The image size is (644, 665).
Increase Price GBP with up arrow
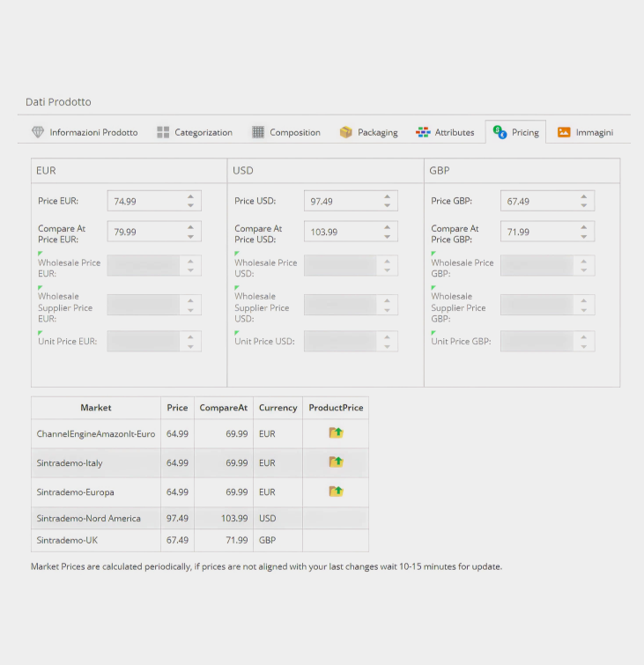(x=584, y=196)
